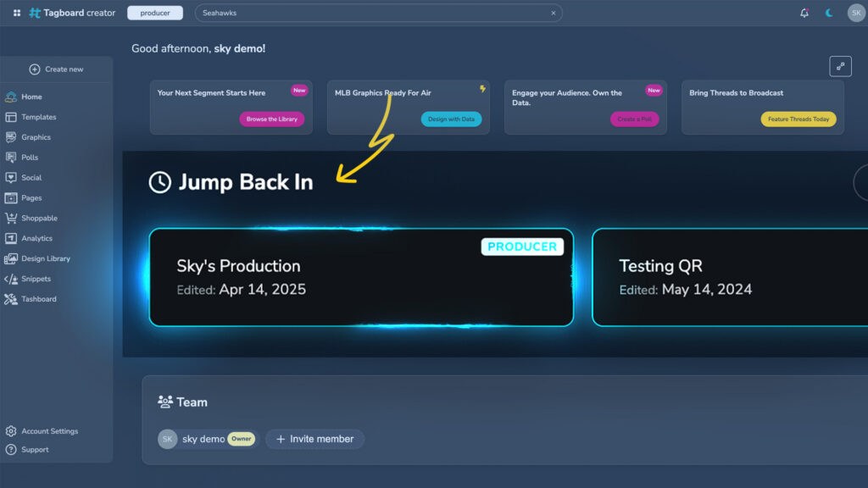Screen dimensions: 868x488
Task: Go to Templates menu label
Action: click(39, 117)
